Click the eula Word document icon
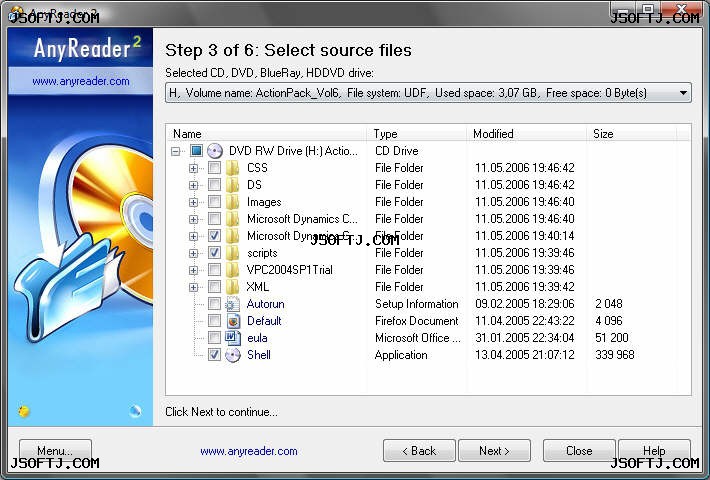The image size is (710, 480). [x=233, y=338]
